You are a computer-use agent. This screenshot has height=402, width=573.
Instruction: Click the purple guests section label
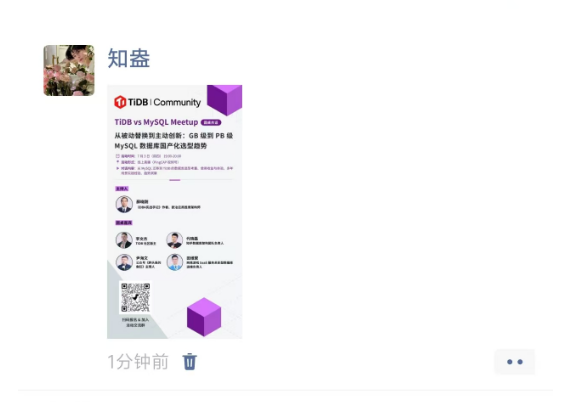point(124,223)
